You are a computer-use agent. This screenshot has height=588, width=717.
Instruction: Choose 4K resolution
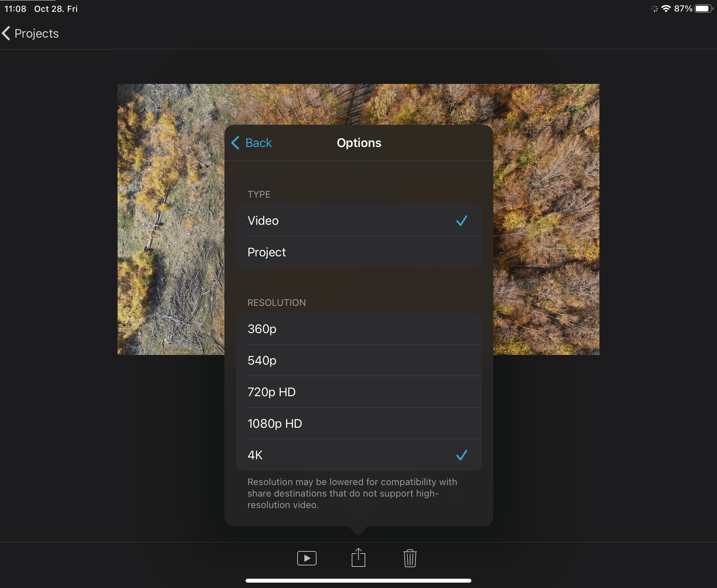click(358, 455)
